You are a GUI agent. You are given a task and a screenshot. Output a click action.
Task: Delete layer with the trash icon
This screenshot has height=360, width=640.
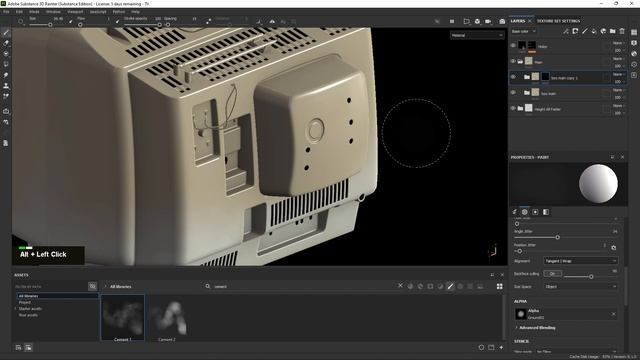coord(622,31)
